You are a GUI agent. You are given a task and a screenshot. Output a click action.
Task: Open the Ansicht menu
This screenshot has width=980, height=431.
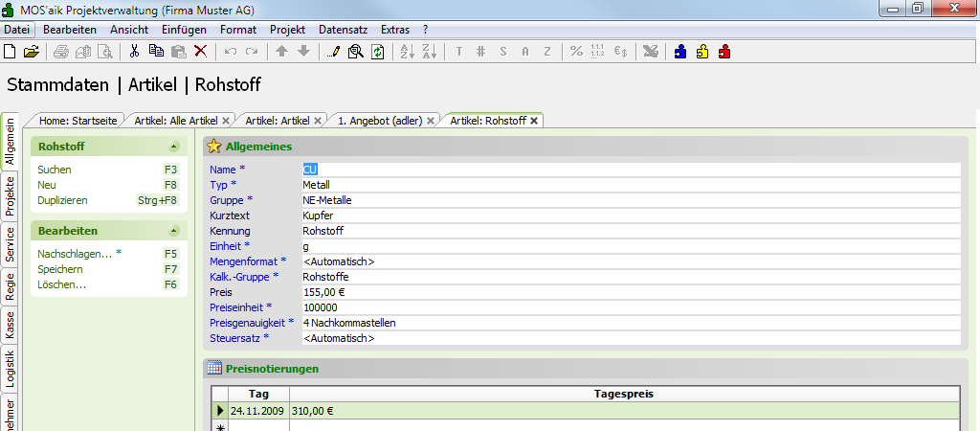pos(129,30)
